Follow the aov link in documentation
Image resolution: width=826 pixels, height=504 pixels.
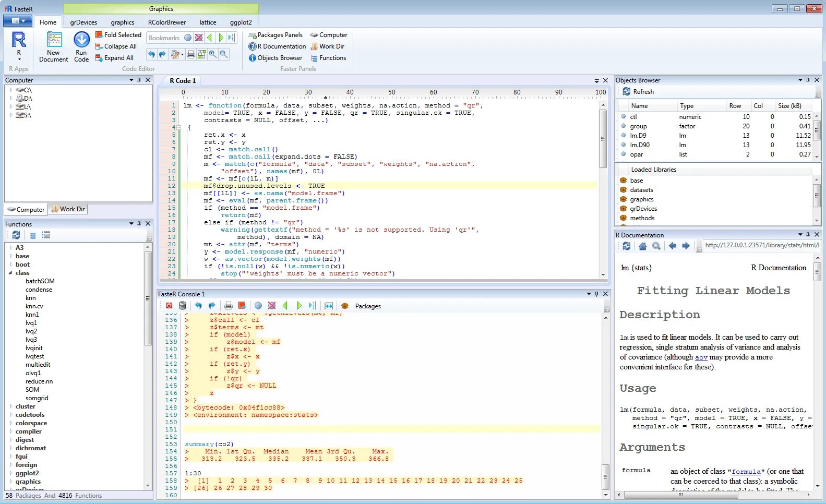(701, 357)
